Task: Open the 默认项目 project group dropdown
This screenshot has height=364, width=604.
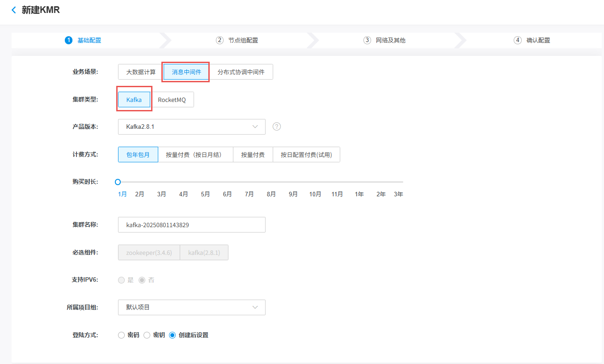Action: (x=192, y=307)
